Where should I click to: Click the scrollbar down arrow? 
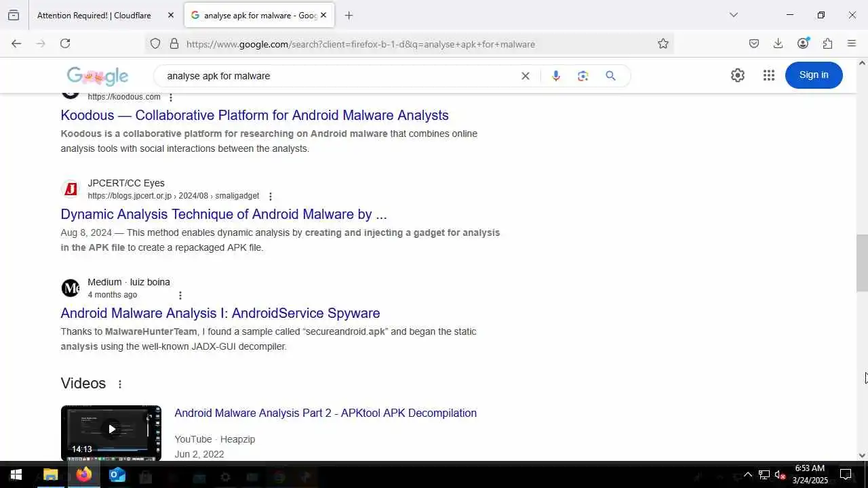(x=862, y=455)
